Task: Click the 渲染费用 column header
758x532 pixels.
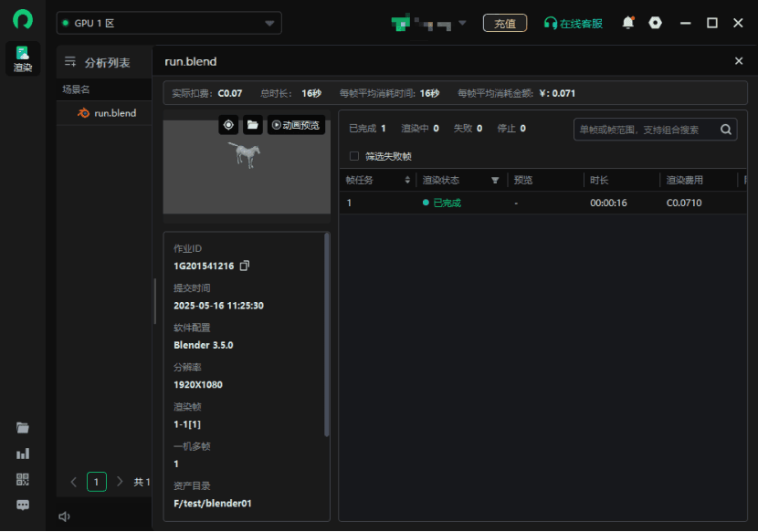Action: tap(685, 181)
